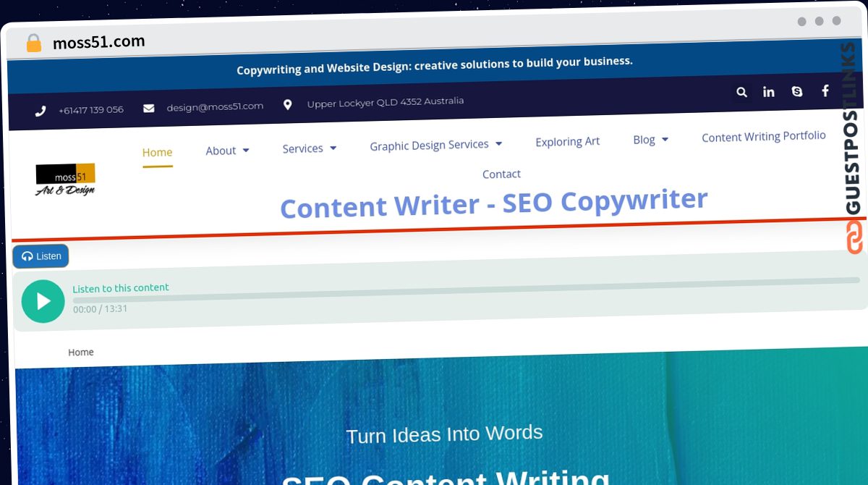Click the Copywriting and Website Design banner text
The height and width of the screenshot is (485, 868).
tap(435, 65)
